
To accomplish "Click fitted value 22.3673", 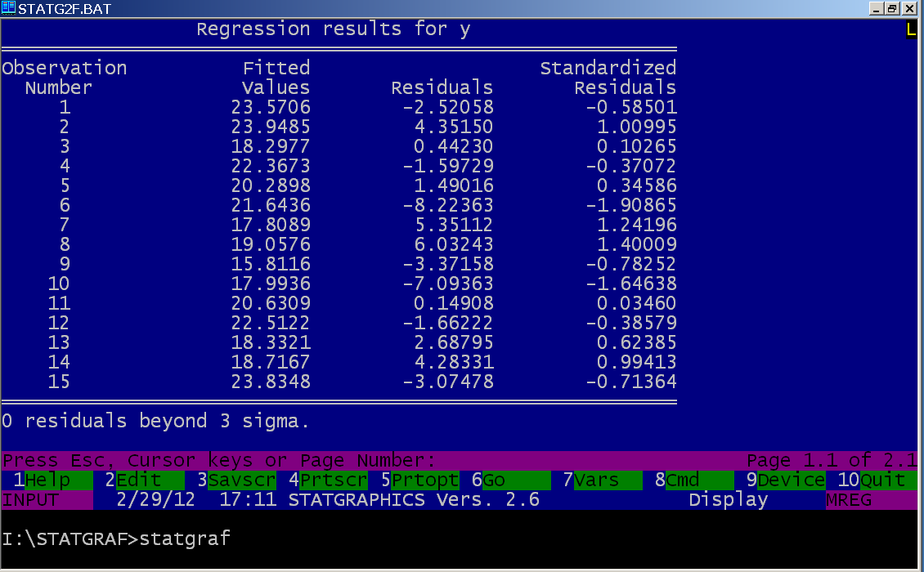I will pos(271,166).
